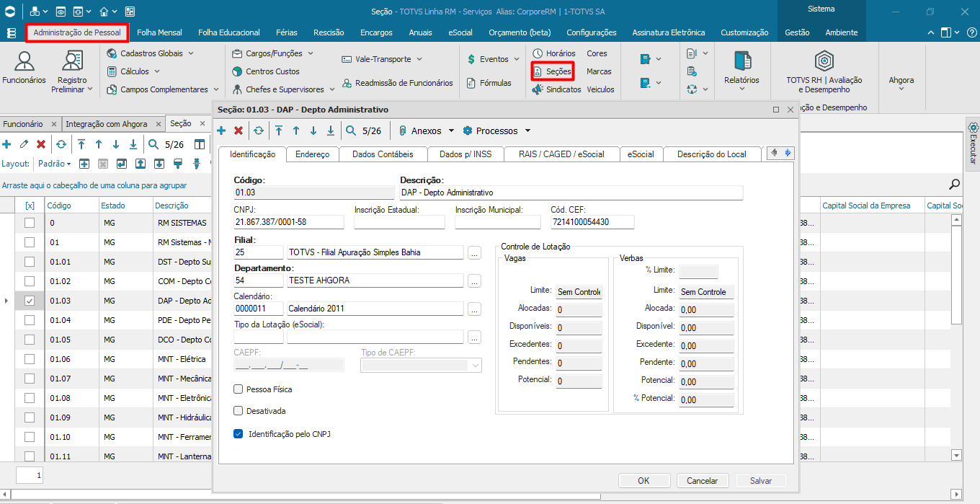Uncheck Identificação pelo CNPJ
Screen dimensions: 980x504
(239, 434)
